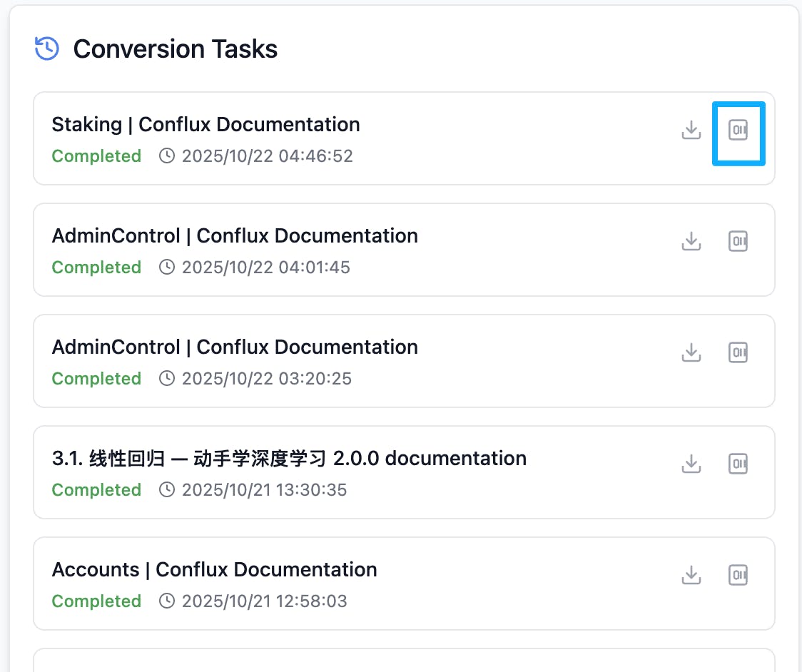Open binary view for AdminControl 04:01:45 task

click(738, 242)
